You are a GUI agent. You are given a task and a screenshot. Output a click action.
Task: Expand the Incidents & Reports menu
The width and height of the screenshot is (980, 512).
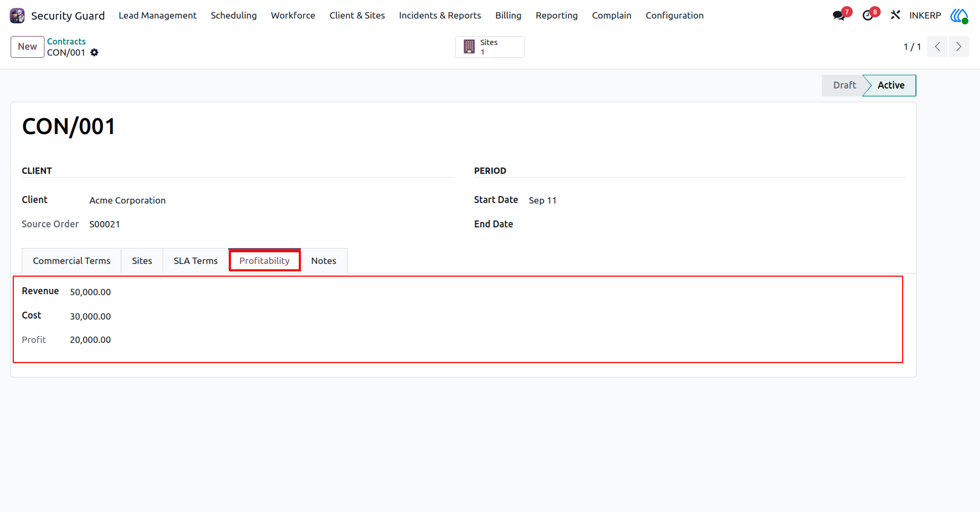(x=440, y=15)
